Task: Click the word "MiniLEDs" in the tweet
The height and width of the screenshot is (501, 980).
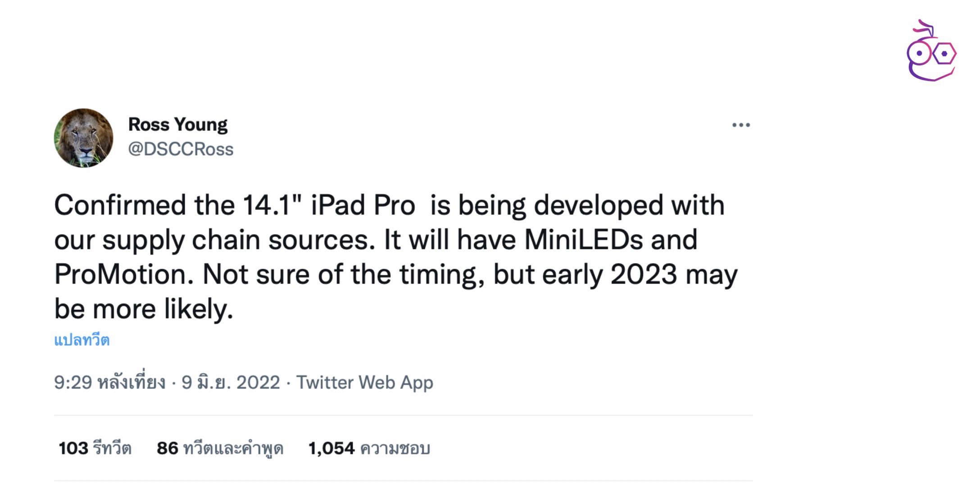Action: pos(583,239)
